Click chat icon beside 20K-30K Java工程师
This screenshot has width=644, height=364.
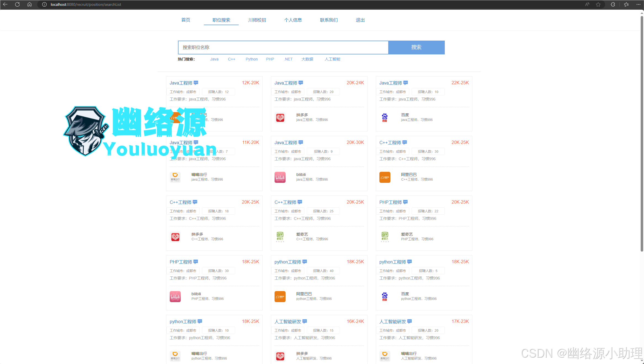[301, 142]
